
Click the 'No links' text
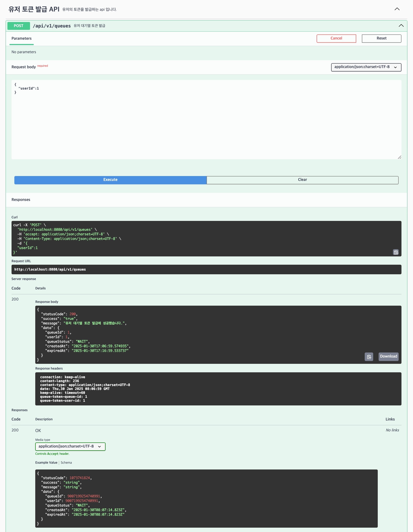coord(392,430)
